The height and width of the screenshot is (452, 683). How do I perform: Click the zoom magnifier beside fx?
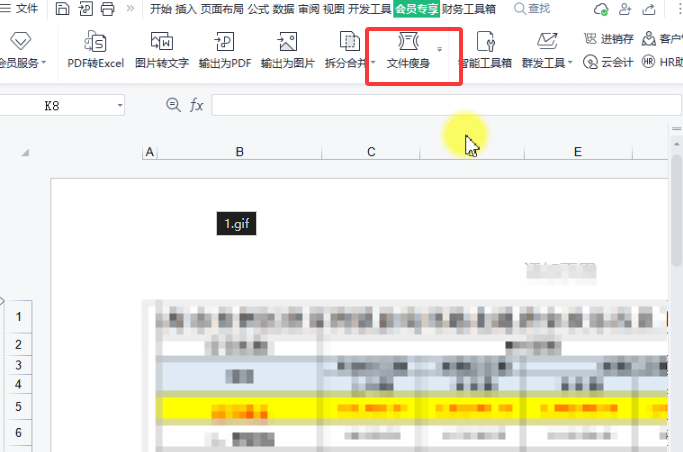click(x=173, y=105)
